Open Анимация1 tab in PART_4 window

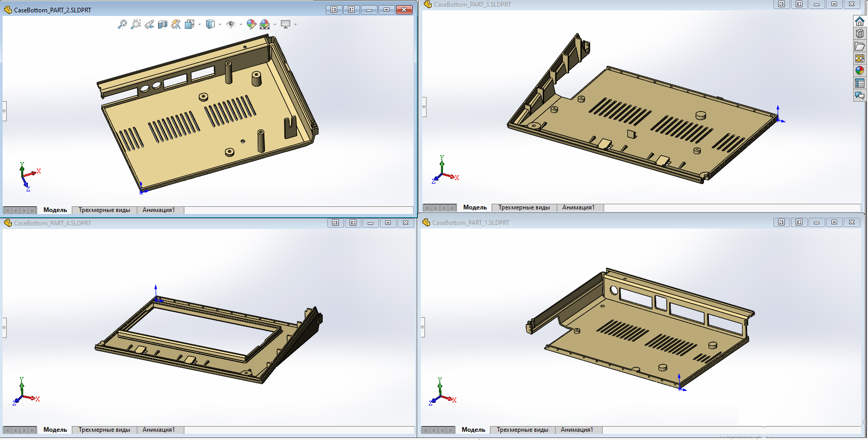click(x=159, y=430)
